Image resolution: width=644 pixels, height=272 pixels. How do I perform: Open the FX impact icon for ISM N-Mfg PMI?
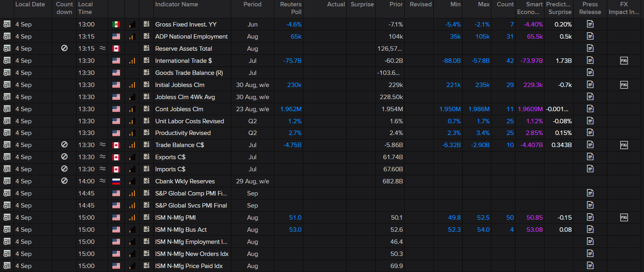pos(624,218)
